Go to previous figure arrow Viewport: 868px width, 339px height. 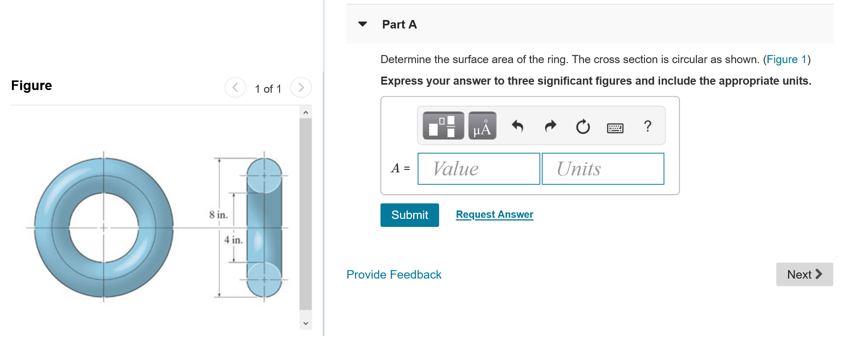pyautogui.click(x=235, y=88)
